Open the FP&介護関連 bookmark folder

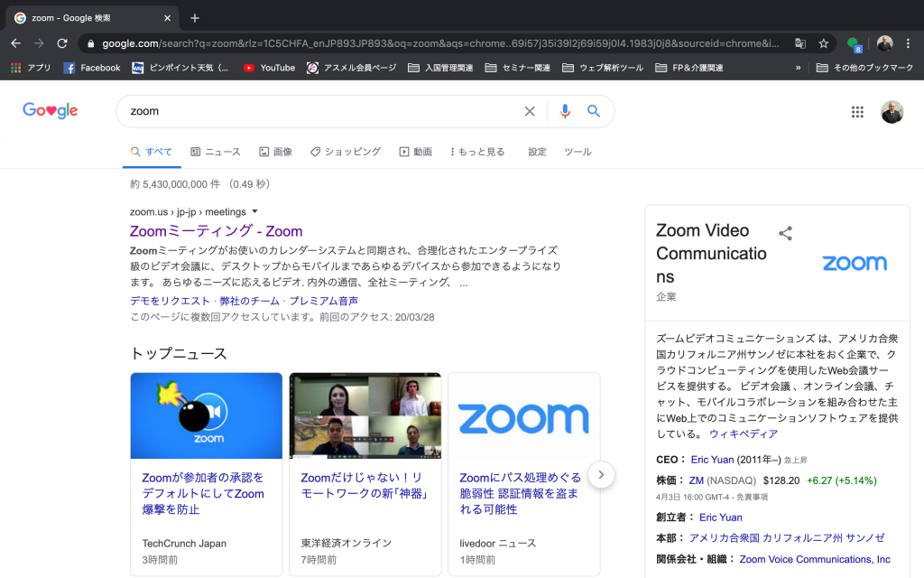pyautogui.click(x=689, y=68)
